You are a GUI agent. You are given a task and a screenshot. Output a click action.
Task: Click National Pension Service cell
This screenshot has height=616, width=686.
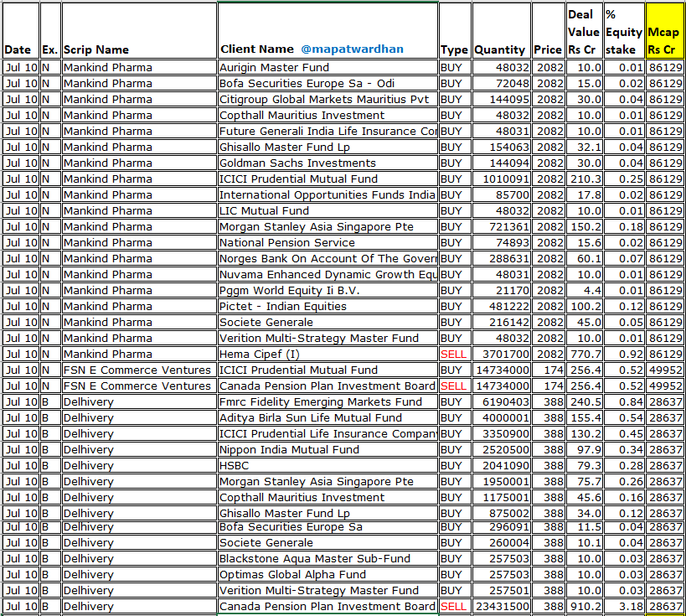coord(328,242)
